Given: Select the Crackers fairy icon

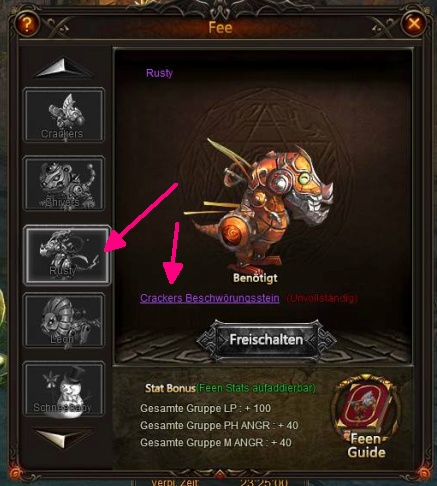Looking at the screenshot, I should tap(64, 115).
